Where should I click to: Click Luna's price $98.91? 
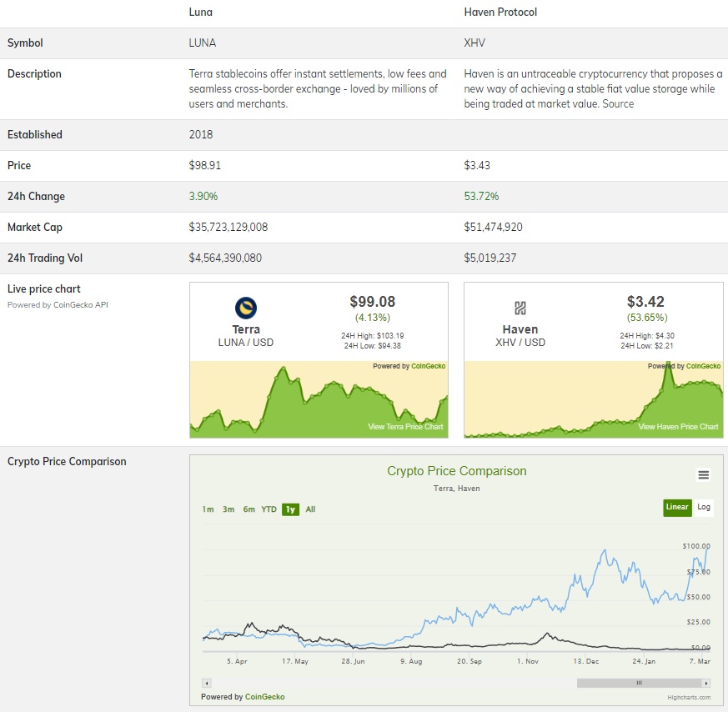pos(205,165)
